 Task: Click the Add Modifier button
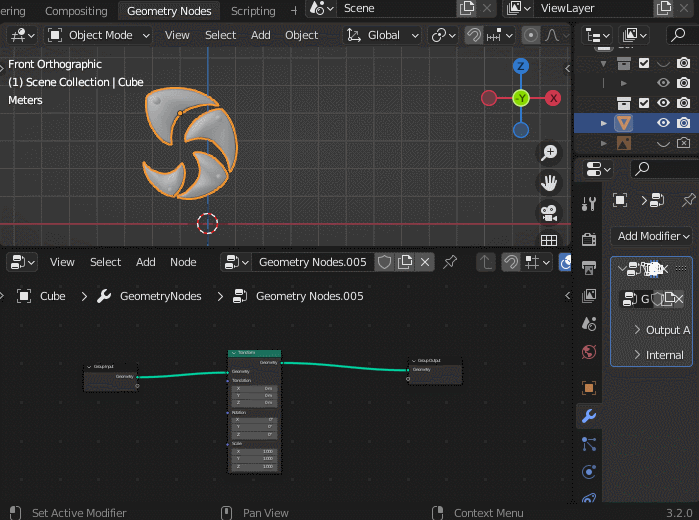tap(651, 236)
